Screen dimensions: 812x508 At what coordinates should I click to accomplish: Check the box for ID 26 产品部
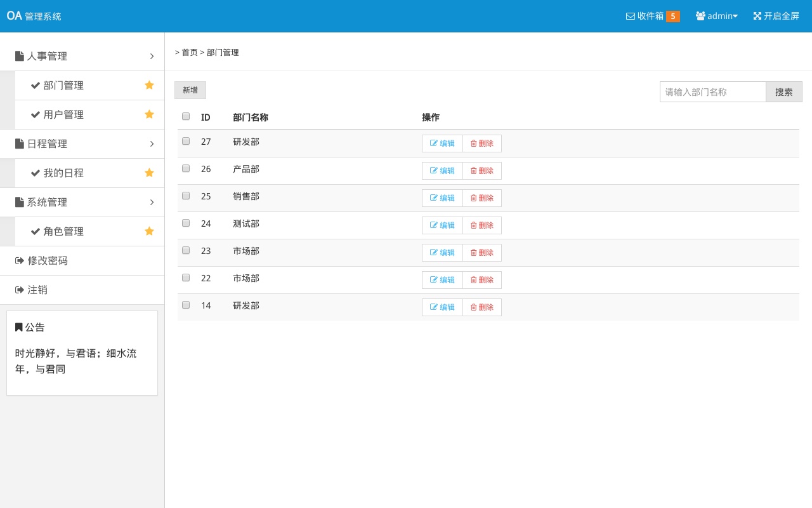pyautogui.click(x=186, y=168)
